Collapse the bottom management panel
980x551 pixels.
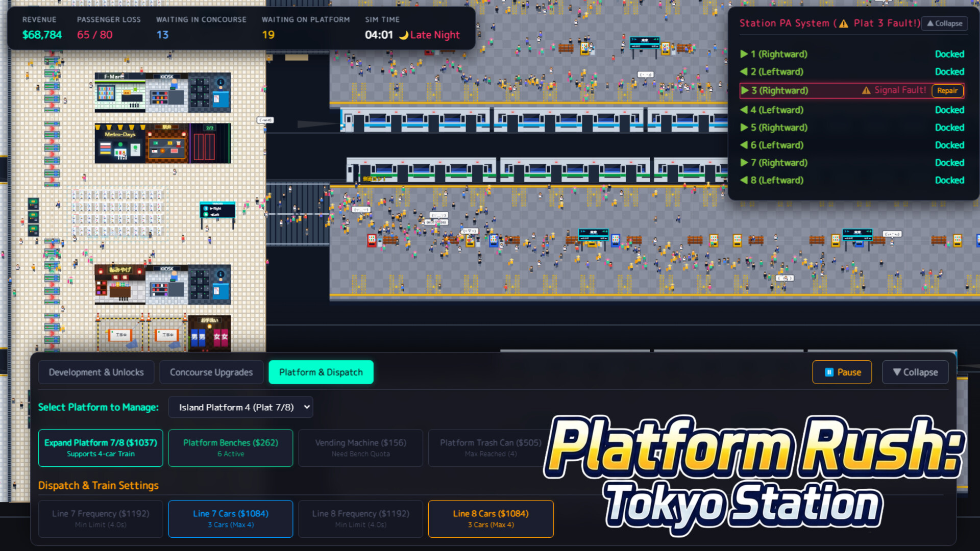pyautogui.click(x=915, y=372)
